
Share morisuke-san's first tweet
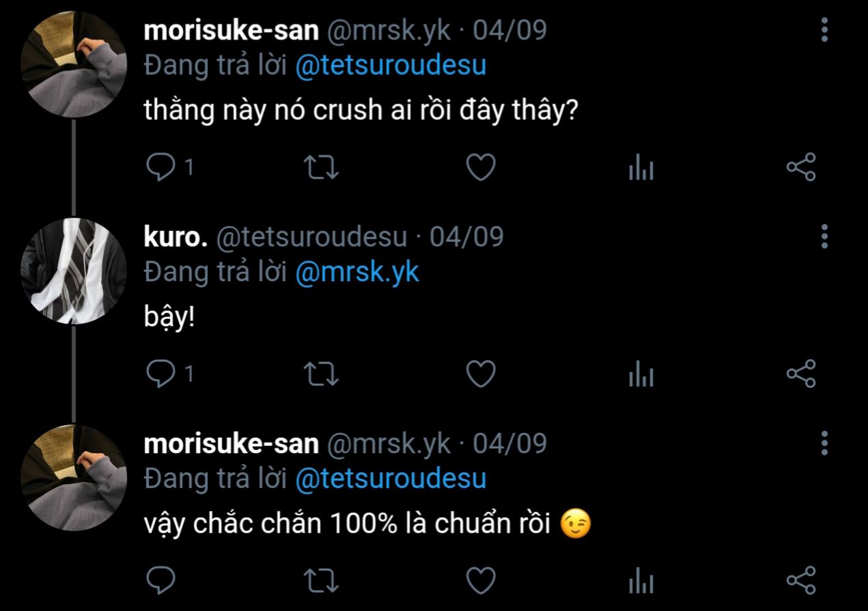pos(800,167)
